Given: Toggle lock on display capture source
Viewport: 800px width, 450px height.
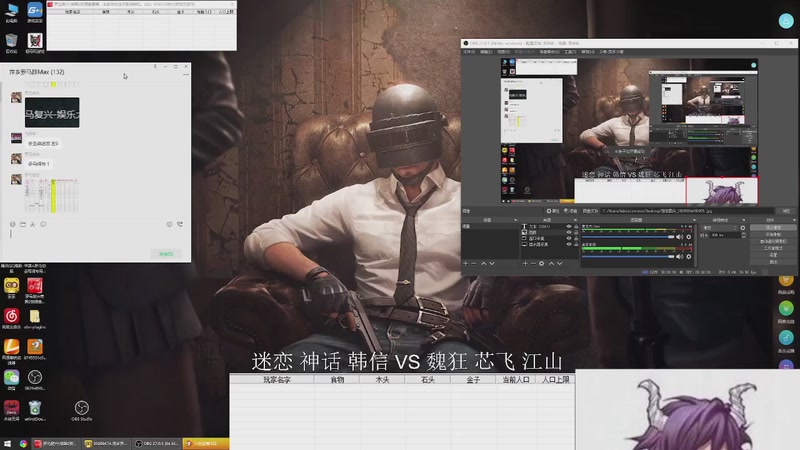Looking at the screenshot, I should pyautogui.click(x=576, y=244).
